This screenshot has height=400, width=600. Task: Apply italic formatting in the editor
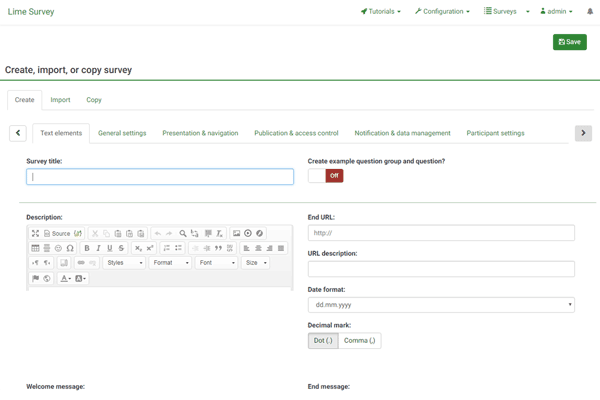(98, 248)
